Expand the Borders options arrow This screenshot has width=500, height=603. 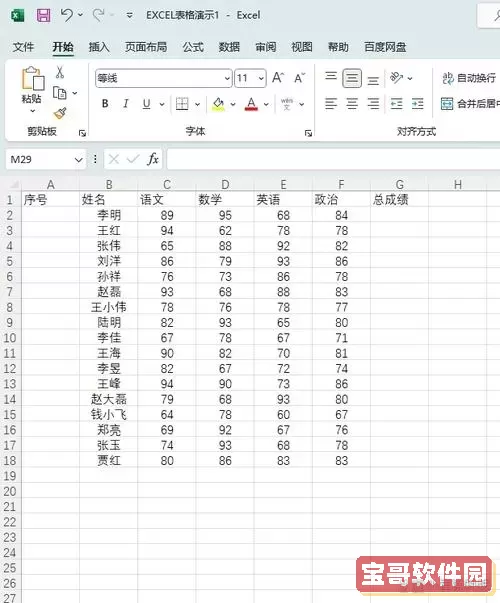[197, 104]
